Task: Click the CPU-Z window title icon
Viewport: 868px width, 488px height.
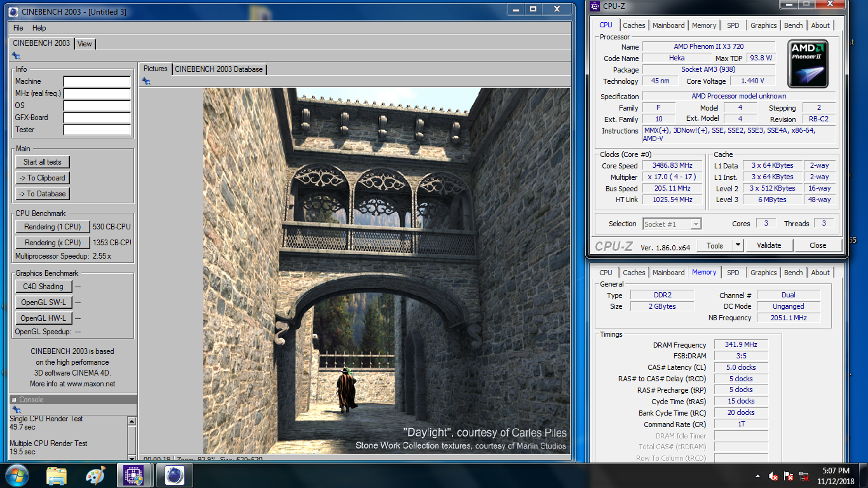Action: point(594,6)
